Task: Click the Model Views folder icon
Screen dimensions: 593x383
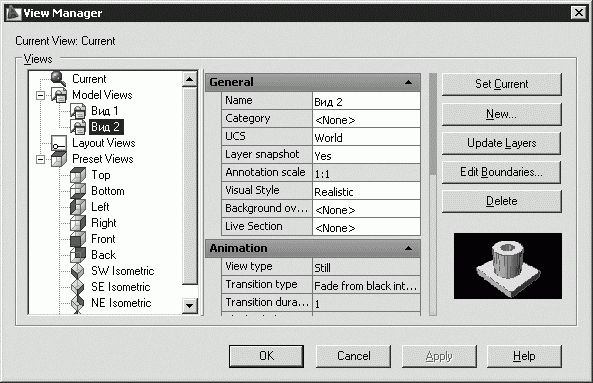Action: [59, 95]
